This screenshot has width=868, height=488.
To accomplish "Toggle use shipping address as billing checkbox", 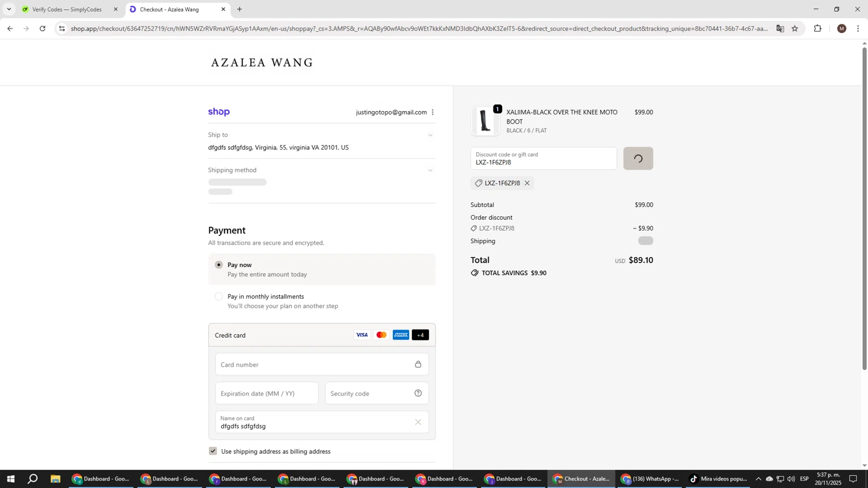I will (x=213, y=451).
